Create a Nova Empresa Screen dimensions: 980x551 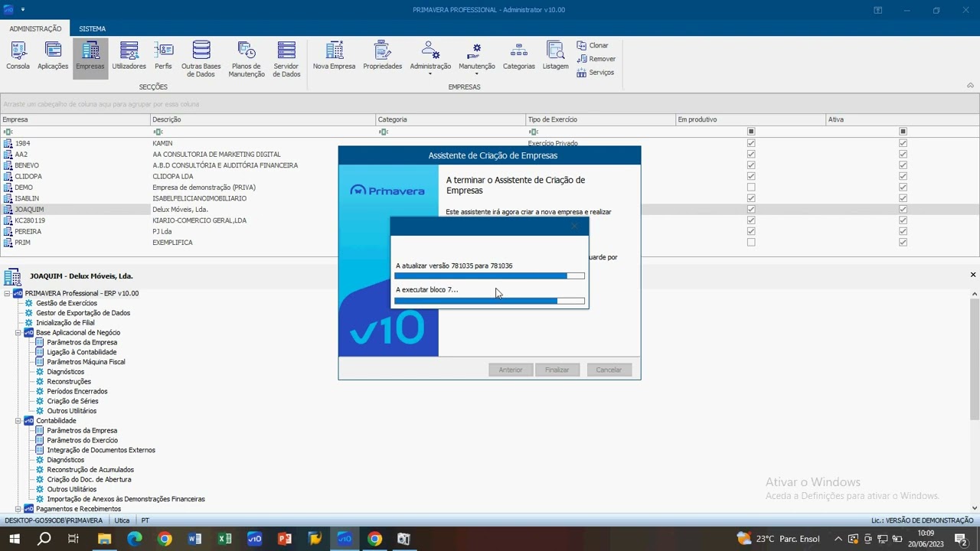(x=334, y=57)
